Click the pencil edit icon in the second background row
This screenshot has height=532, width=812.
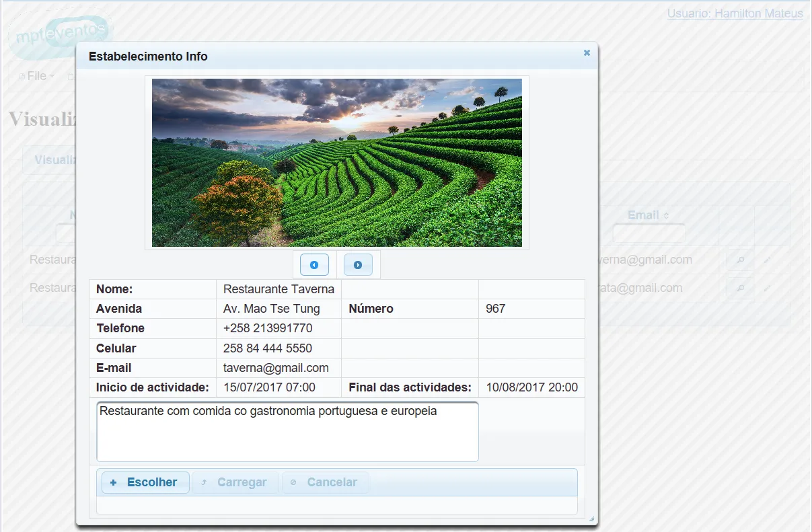tap(767, 288)
